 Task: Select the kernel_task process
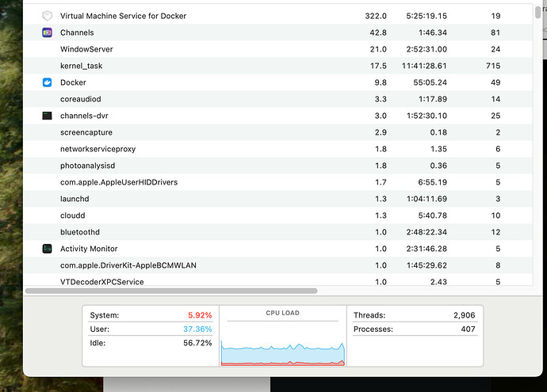82,66
